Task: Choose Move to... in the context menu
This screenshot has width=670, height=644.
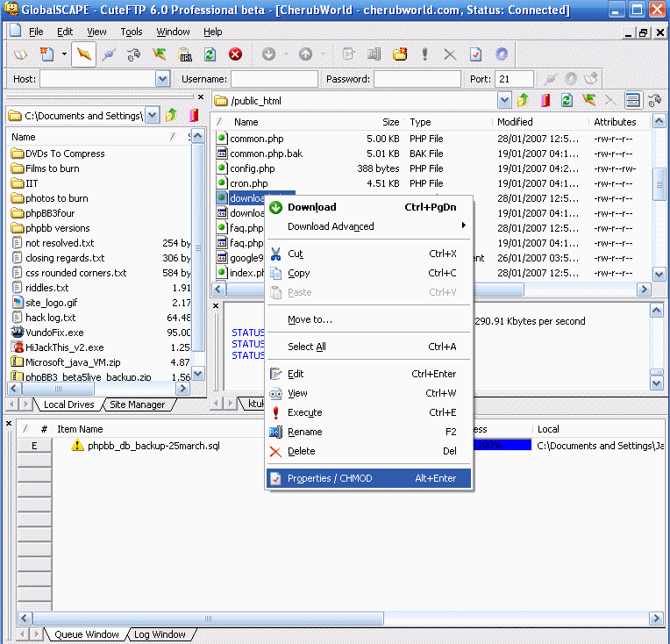Action: [368, 320]
